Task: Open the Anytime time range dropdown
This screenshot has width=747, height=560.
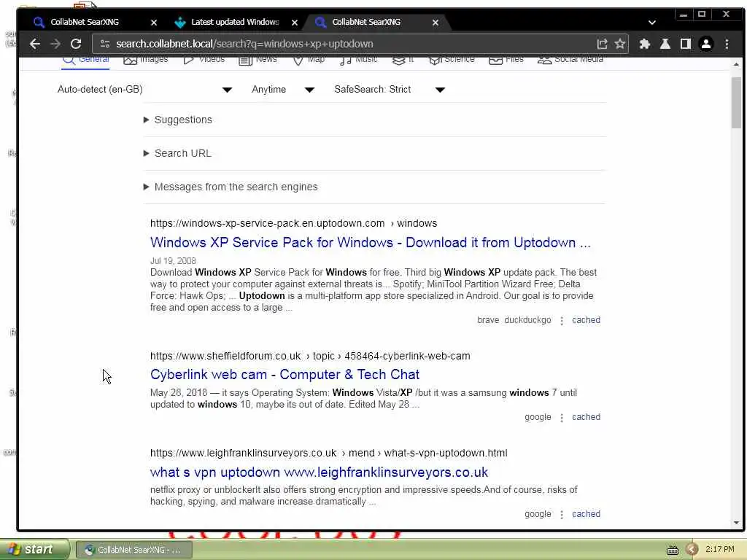Action: pos(283,90)
